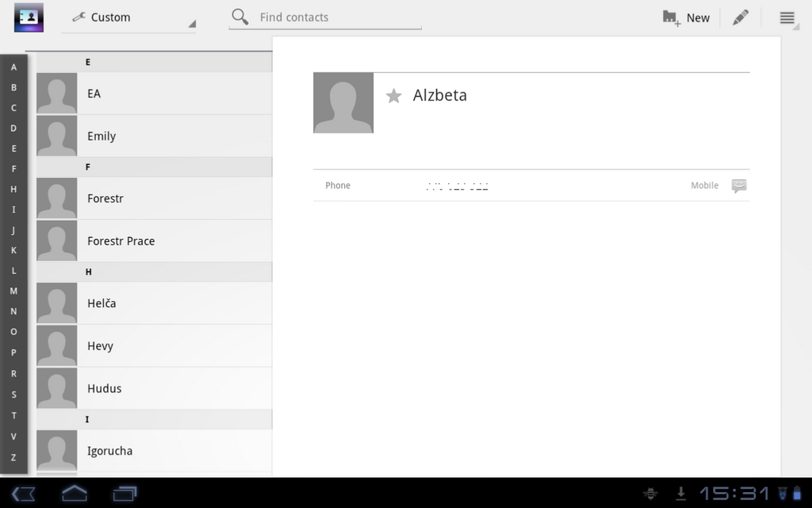Jump to letter M on alphabet scroller
The image size is (812, 508).
[x=13, y=291]
